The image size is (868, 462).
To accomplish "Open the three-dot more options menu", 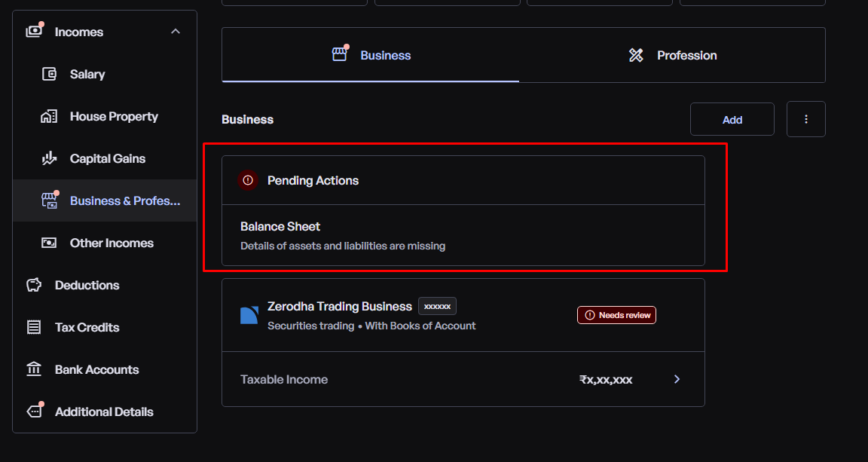I will click(x=806, y=119).
